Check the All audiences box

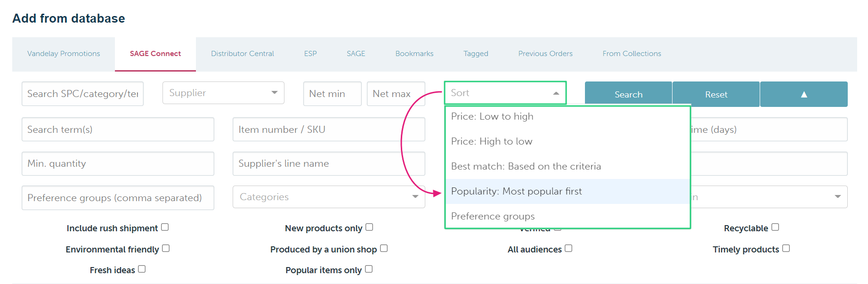[x=568, y=248]
